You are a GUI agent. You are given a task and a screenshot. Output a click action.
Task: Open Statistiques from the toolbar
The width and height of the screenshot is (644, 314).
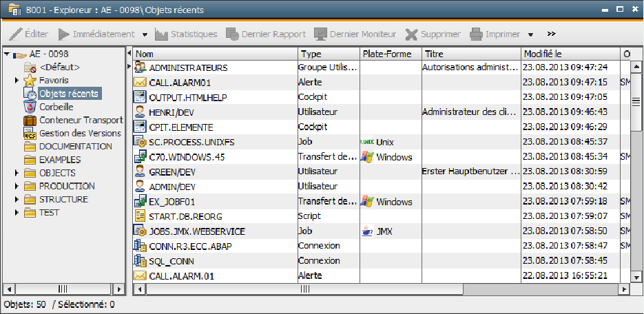click(x=186, y=34)
